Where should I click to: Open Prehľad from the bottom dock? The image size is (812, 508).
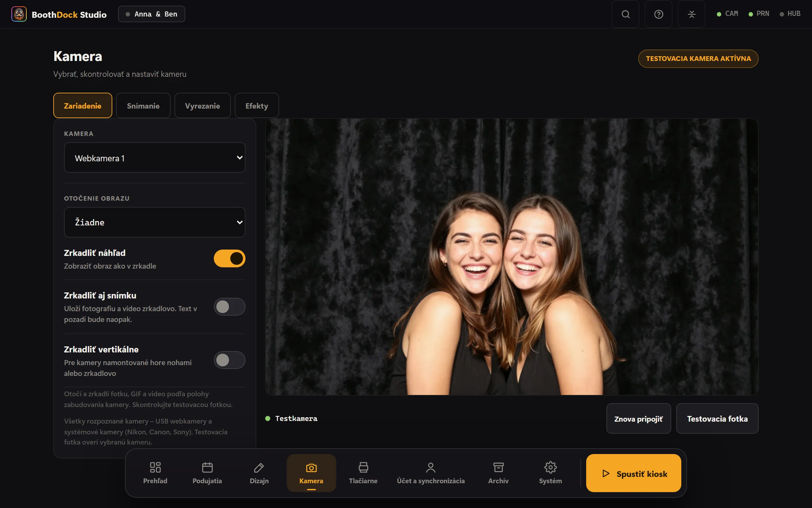point(155,473)
